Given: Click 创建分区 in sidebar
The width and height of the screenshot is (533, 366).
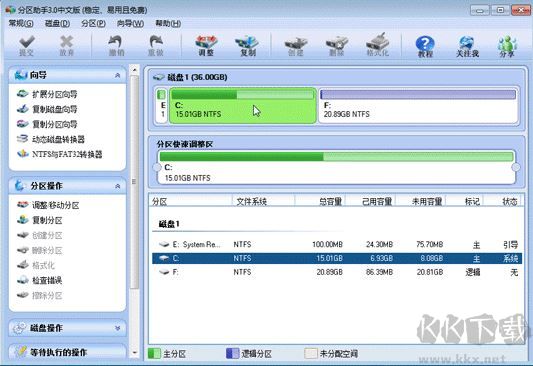Looking at the screenshot, I should tap(40, 235).
